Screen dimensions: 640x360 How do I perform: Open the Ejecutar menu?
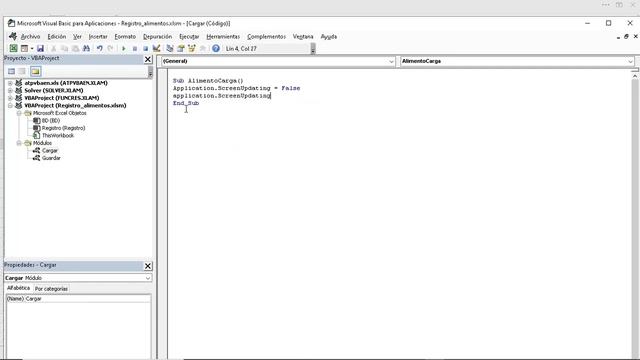pyautogui.click(x=189, y=37)
